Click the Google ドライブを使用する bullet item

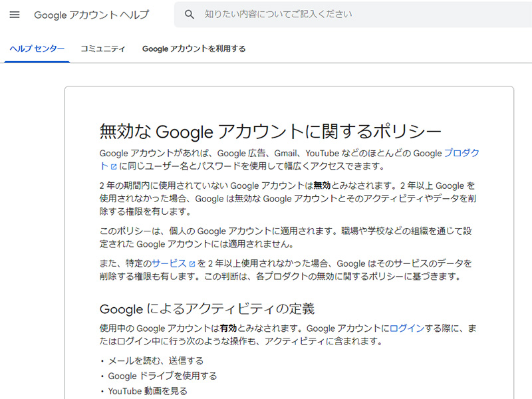162,376
